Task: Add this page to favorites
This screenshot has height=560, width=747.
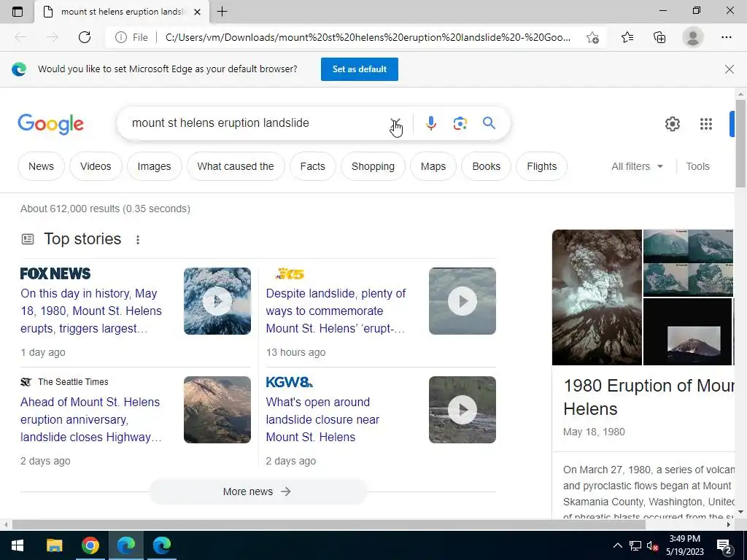Action: 592,37
